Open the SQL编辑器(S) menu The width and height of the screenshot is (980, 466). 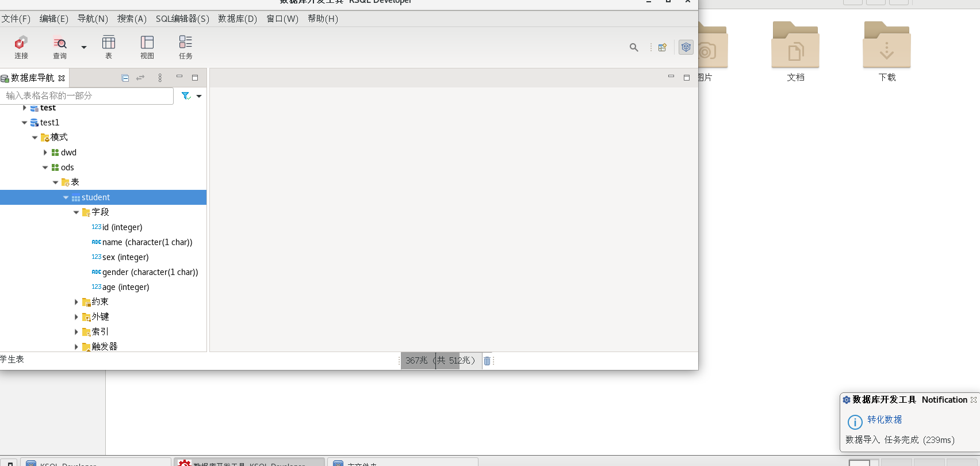click(182, 18)
